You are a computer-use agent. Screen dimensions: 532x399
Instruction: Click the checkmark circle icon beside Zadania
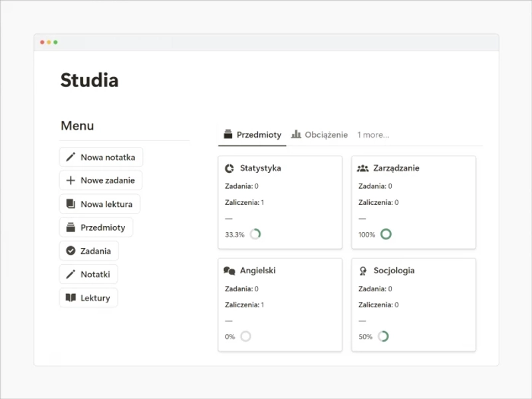70,251
